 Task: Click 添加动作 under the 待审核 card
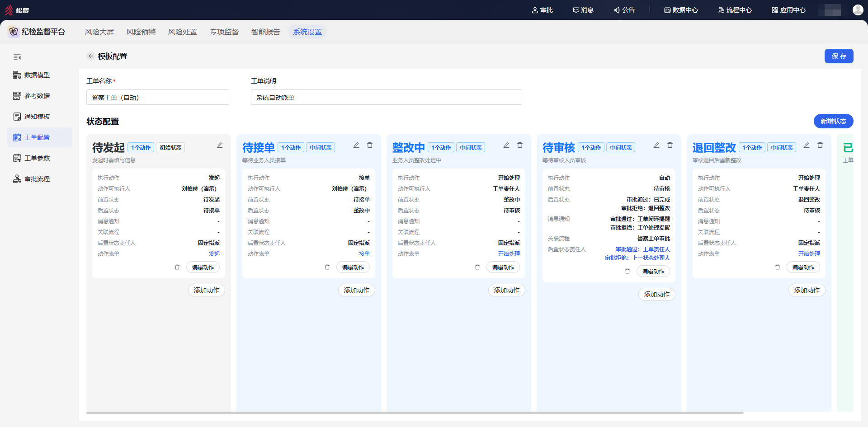coord(657,294)
